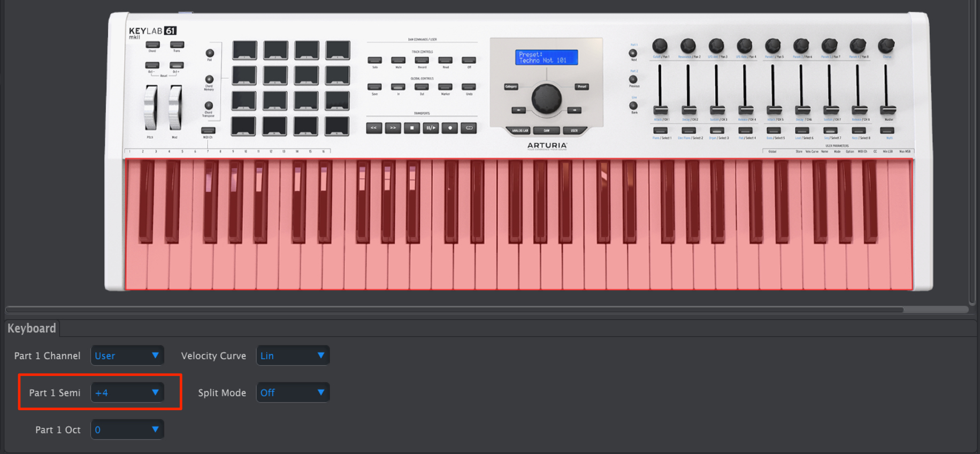980x454 pixels.
Task: Click the Piano / Select 1 button
Action: coord(661,131)
